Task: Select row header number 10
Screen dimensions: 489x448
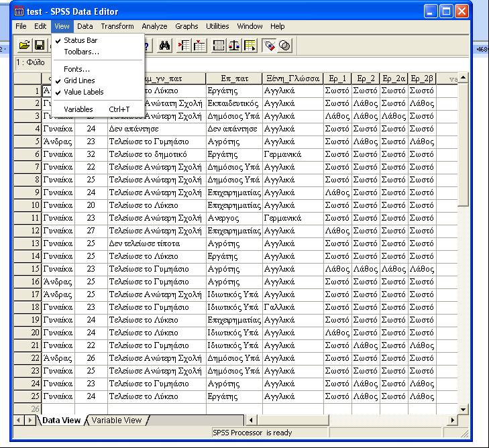Action: pos(28,205)
